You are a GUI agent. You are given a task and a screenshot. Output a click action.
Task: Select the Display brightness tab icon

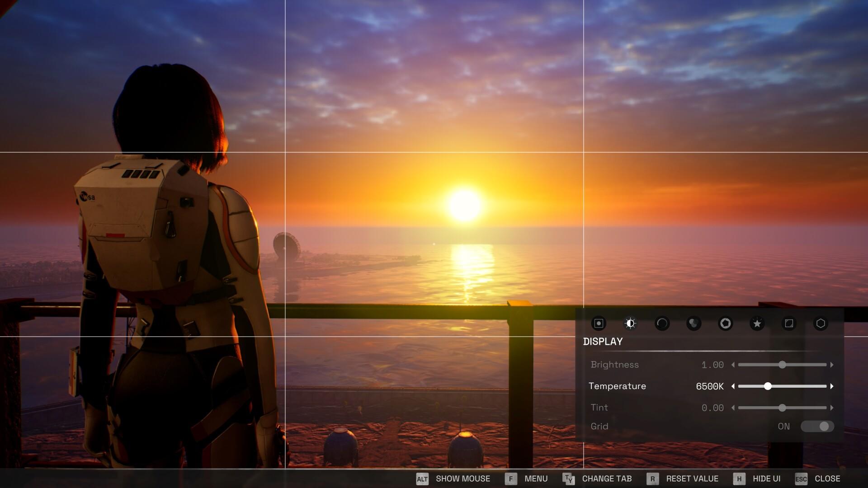click(630, 324)
